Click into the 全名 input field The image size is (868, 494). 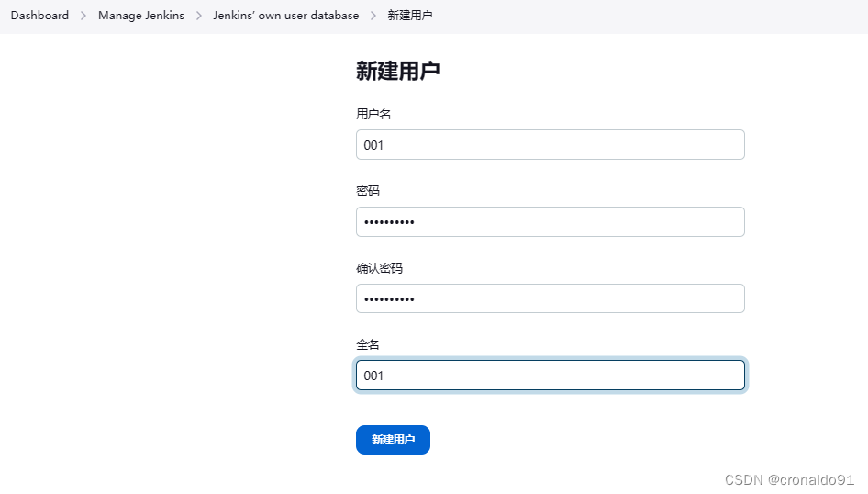[x=551, y=375]
